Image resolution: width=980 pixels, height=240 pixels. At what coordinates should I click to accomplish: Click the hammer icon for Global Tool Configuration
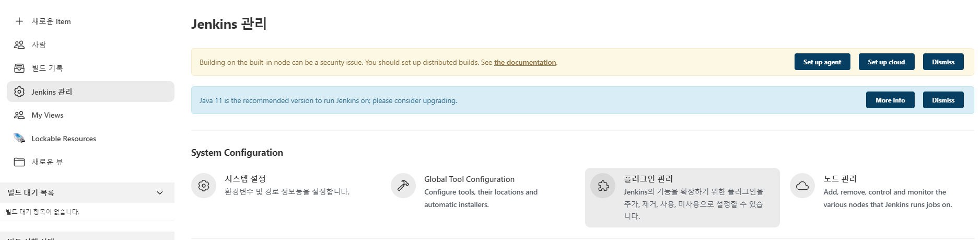click(x=403, y=186)
